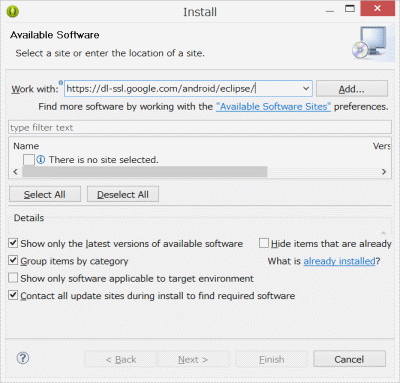Maximize the Install dialog window
This screenshot has height=383, width=400.
pyautogui.click(x=350, y=9)
